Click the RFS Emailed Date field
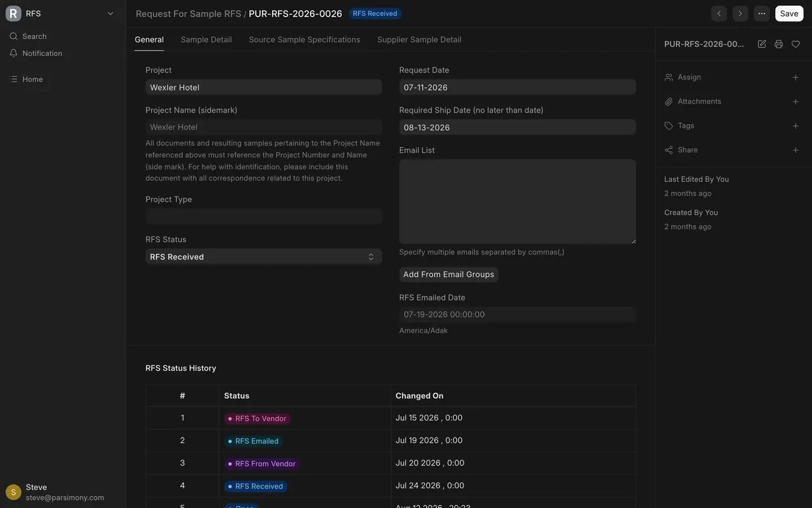 [518, 314]
